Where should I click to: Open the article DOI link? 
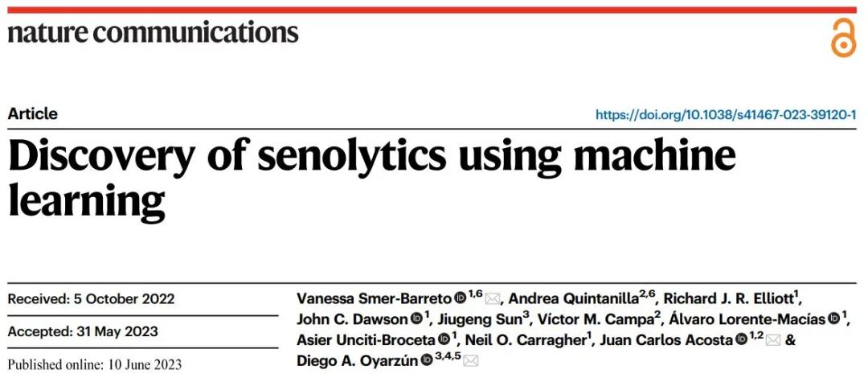coord(726,115)
